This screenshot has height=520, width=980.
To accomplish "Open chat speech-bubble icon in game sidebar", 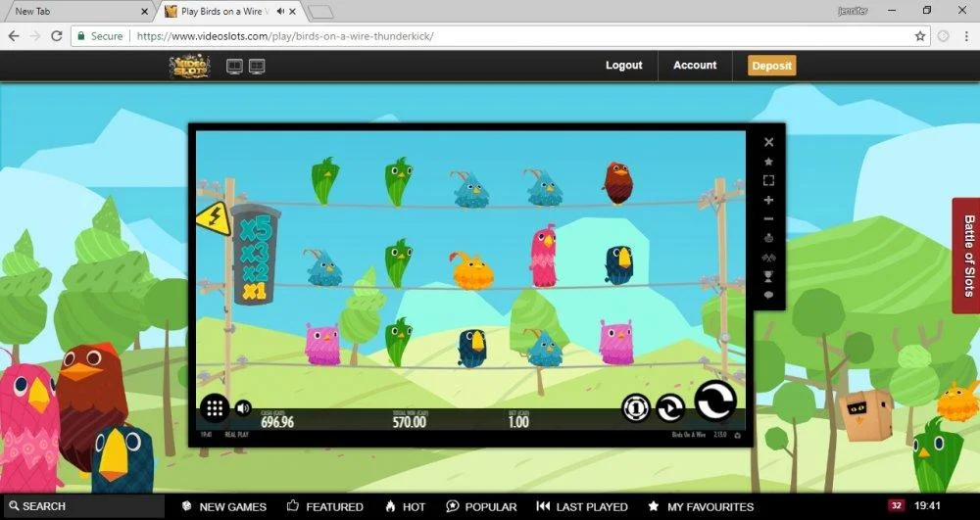I will click(768, 296).
